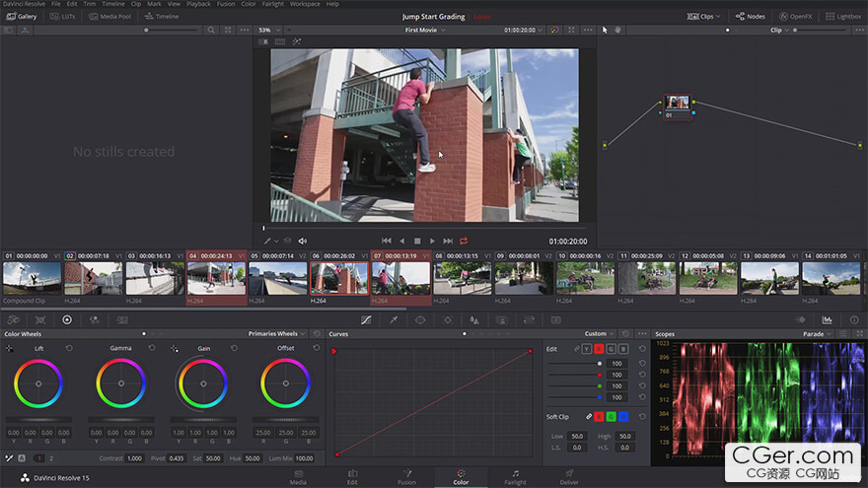Toggle Soft Clip blue channel
The height and width of the screenshot is (488, 868).
click(x=623, y=417)
